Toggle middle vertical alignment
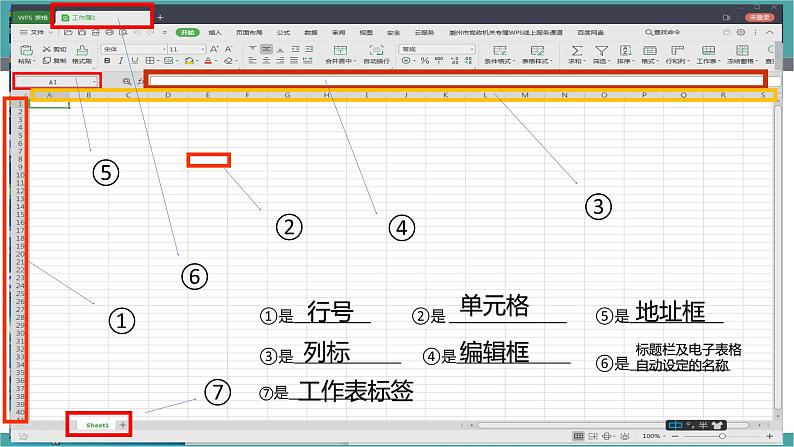 (266, 49)
